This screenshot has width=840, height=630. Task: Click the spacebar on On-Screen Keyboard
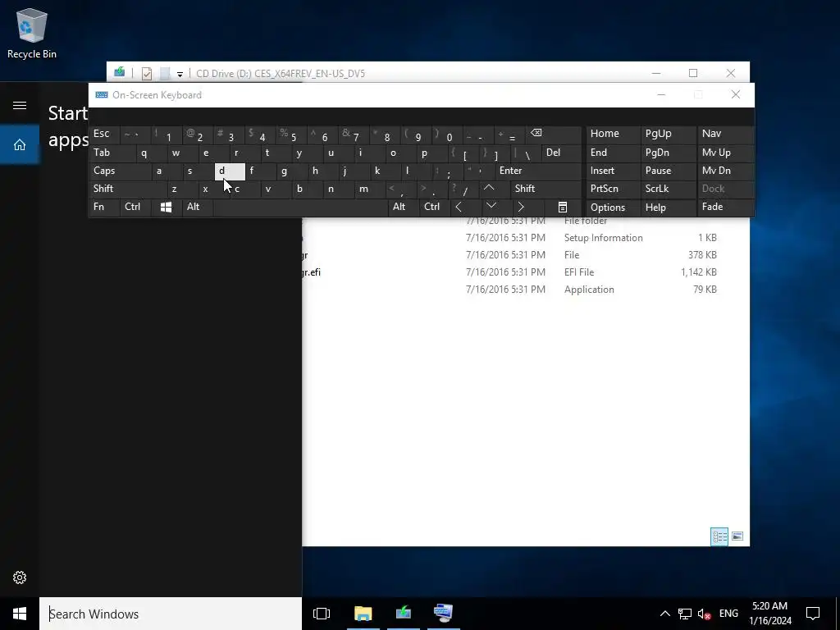click(x=300, y=207)
